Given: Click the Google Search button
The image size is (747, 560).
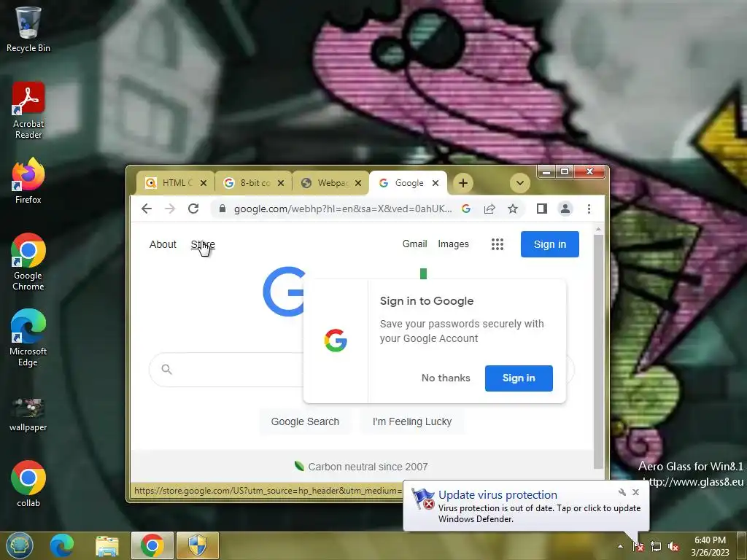Looking at the screenshot, I should [x=305, y=421].
